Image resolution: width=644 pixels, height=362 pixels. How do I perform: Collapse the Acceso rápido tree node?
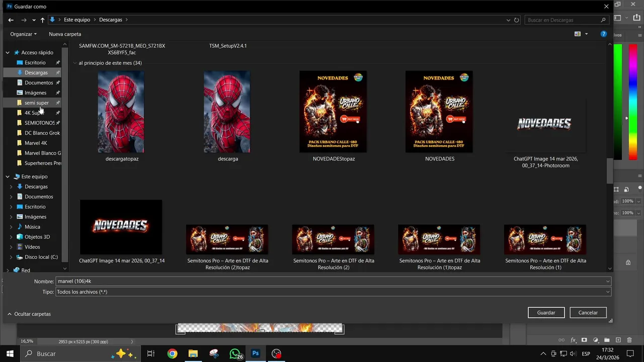tap(8, 52)
